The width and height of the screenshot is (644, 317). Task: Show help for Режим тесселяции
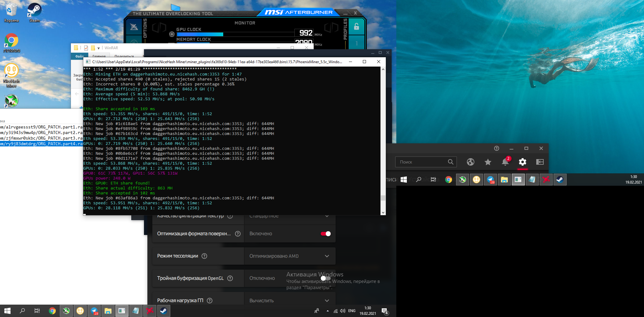point(204,256)
